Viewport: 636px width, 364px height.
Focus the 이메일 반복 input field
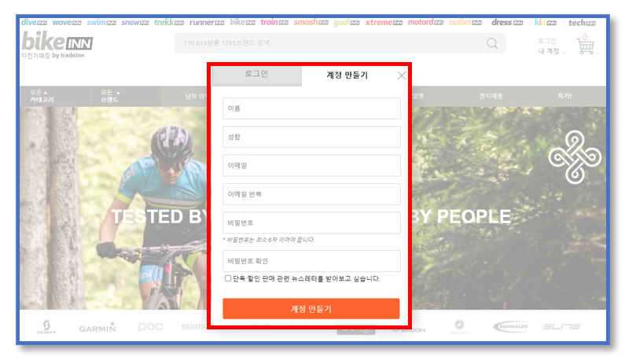click(311, 194)
